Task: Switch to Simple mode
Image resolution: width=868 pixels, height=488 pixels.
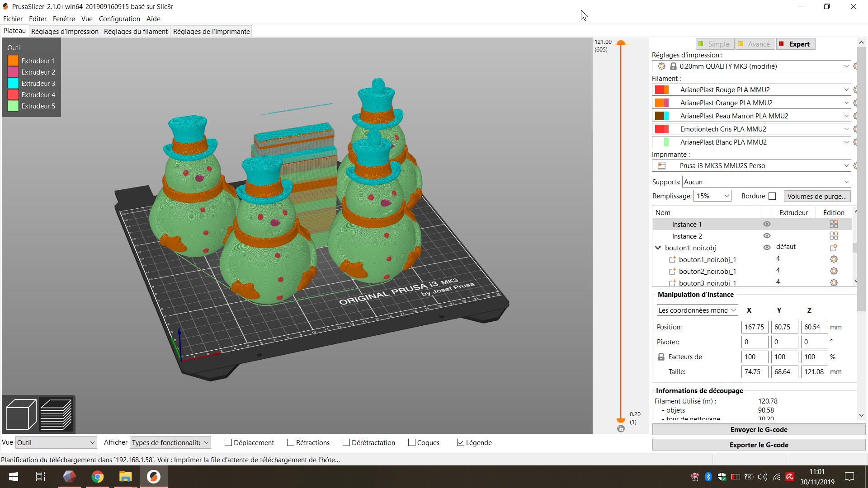Action: click(x=714, y=44)
